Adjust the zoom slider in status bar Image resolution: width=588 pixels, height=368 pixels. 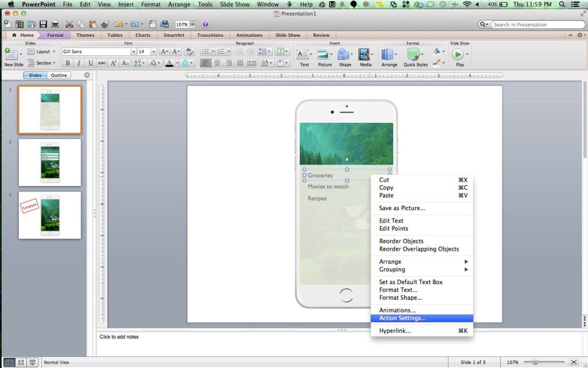point(535,362)
